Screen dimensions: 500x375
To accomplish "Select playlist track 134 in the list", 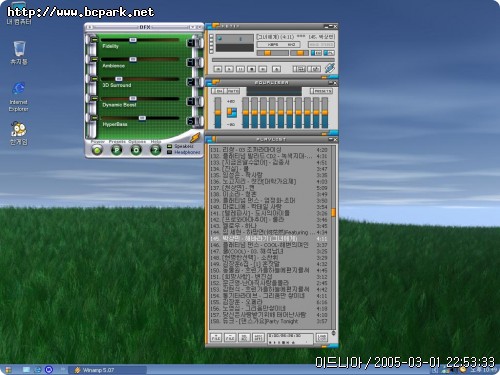I will (x=269, y=169).
